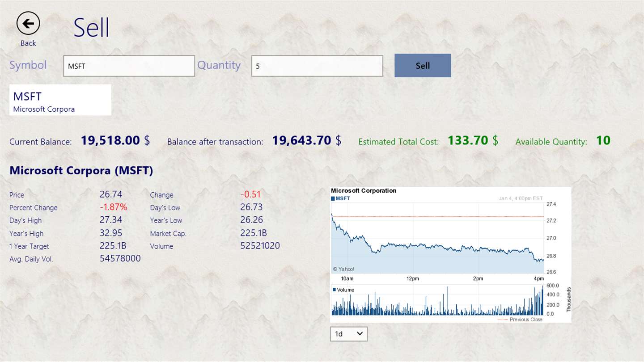Click the Avg. Daily Vol. value 54578000
The height and width of the screenshot is (362, 644).
[120, 258]
